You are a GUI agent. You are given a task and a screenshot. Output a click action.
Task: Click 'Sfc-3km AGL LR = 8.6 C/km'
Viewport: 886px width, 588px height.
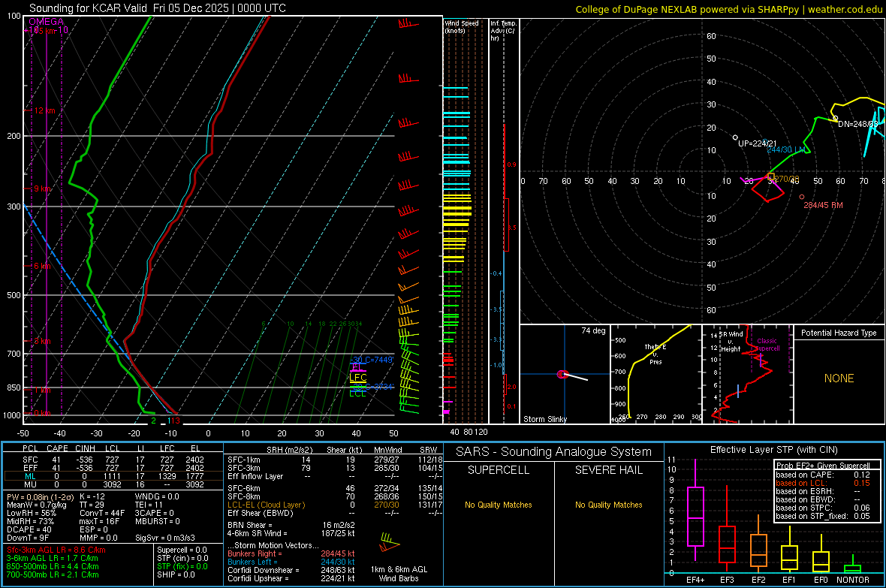(x=56, y=550)
